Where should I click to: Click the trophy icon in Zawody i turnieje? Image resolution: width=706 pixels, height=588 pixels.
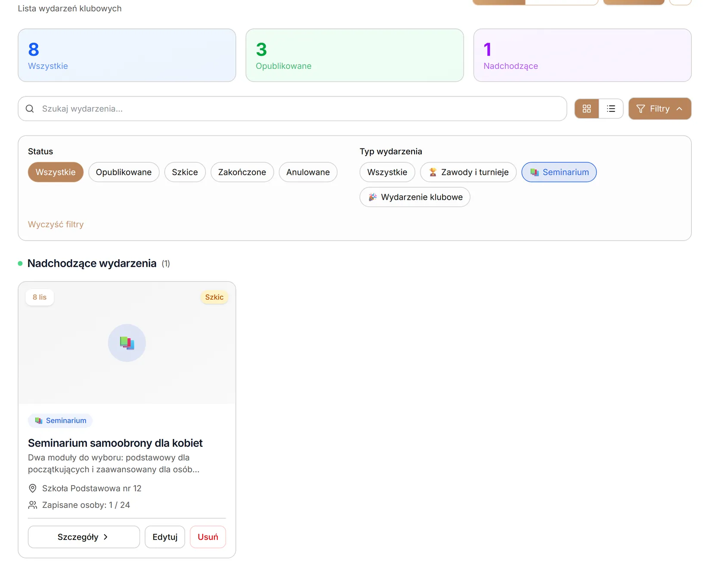(x=433, y=172)
